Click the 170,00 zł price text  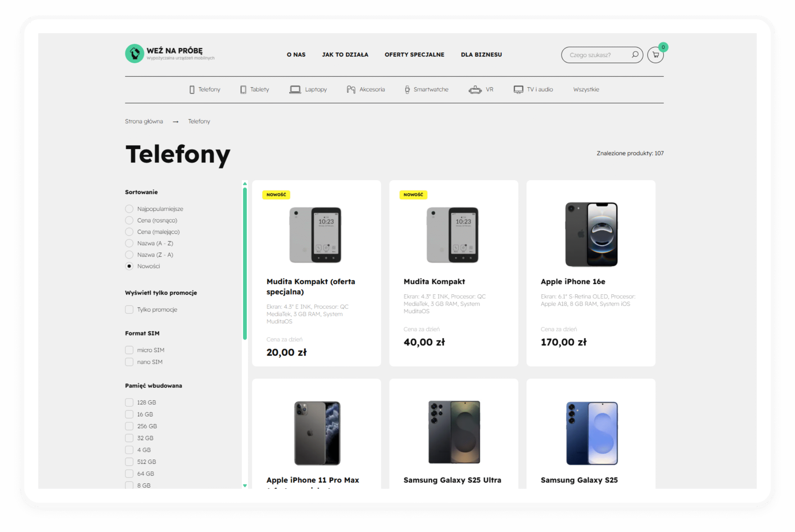click(x=564, y=342)
